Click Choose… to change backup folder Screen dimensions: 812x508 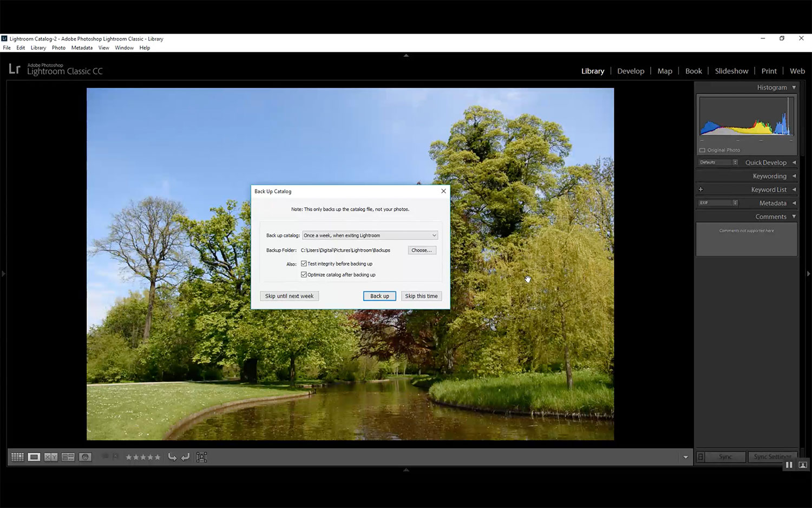(422, 250)
